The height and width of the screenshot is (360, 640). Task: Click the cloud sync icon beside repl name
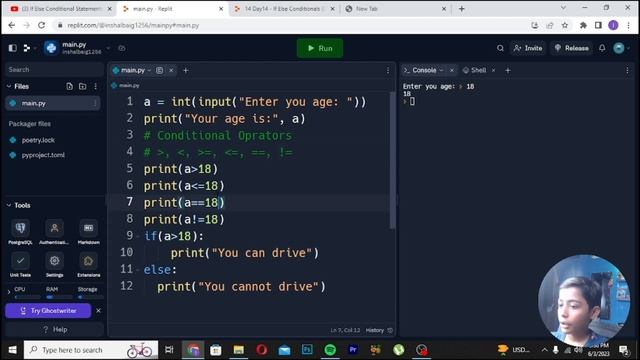122,48
